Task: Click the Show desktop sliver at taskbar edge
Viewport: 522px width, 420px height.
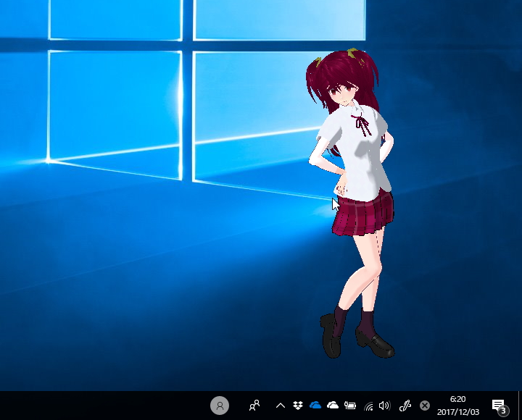Action: click(x=520, y=406)
